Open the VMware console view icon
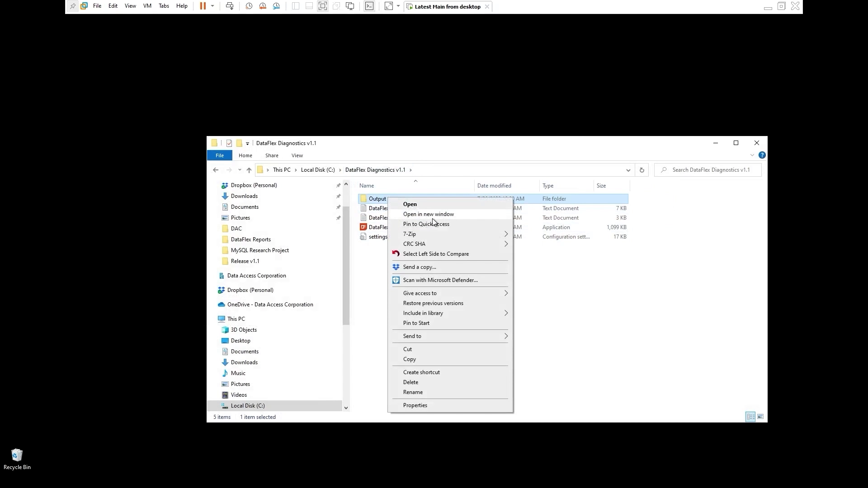Screen dimensions: 868x488 click(369, 6)
